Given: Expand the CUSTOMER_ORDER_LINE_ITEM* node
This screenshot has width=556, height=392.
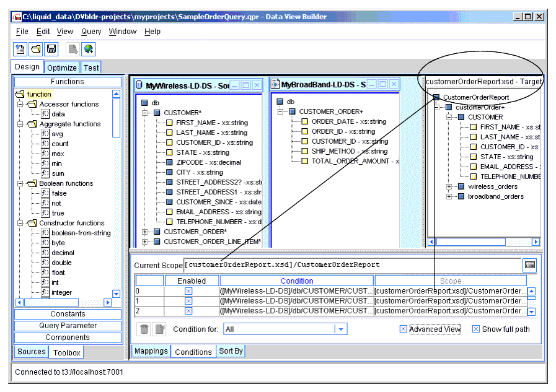Looking at the screenshot, I should 144,242.
